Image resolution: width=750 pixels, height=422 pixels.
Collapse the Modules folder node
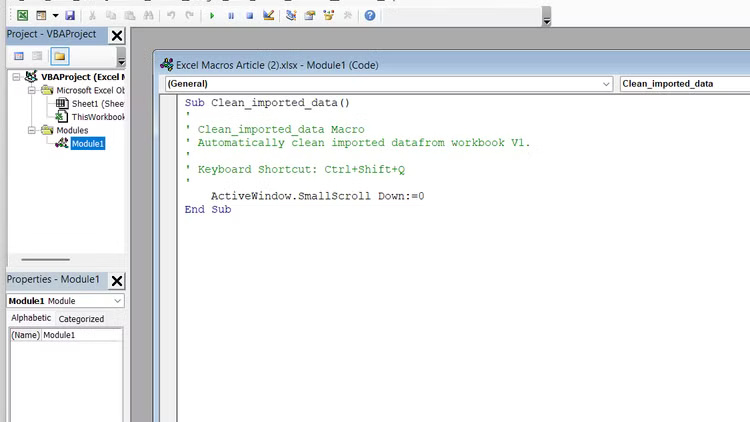[x=31, y=130]
